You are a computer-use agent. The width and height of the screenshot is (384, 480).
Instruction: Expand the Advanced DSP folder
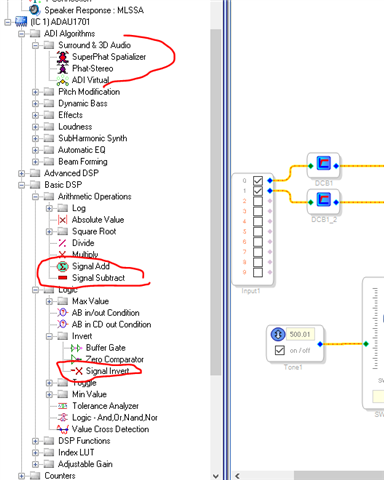pos(22,173)
